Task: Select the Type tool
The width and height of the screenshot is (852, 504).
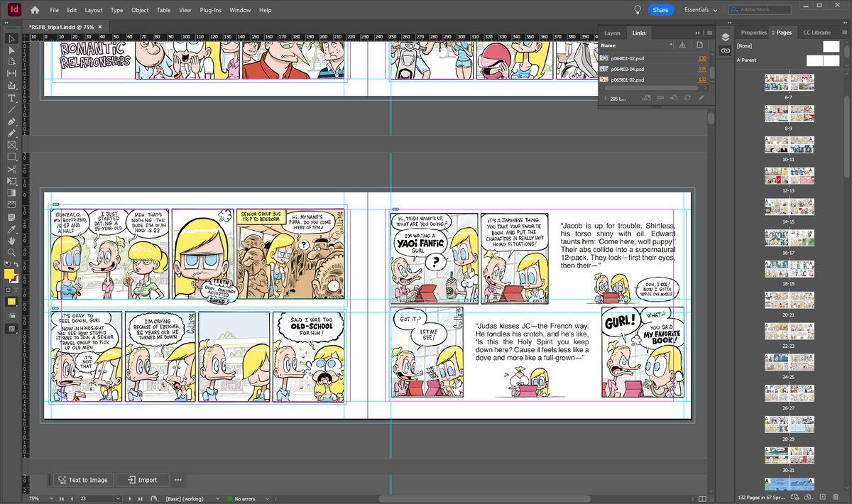Action: point(11,98)
